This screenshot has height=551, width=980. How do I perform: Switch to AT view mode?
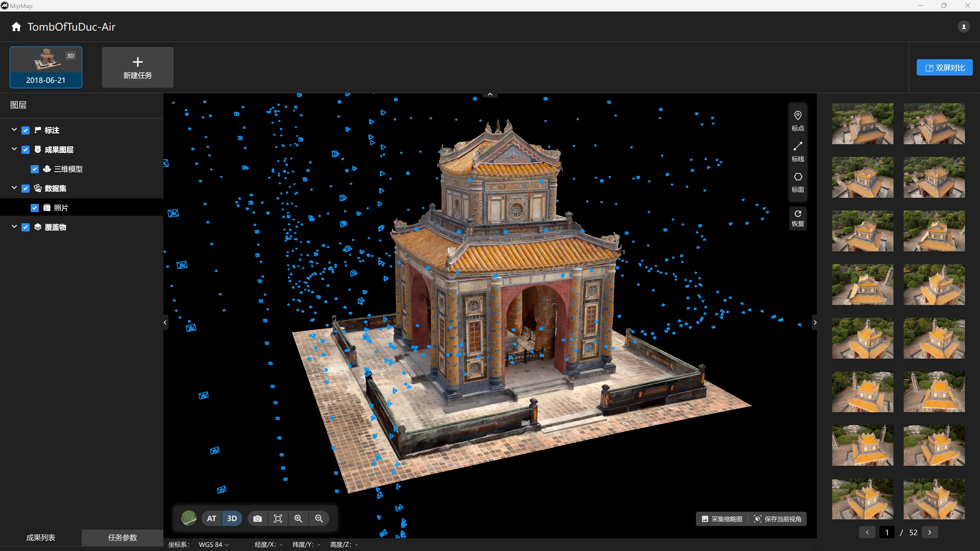(212, 518)
